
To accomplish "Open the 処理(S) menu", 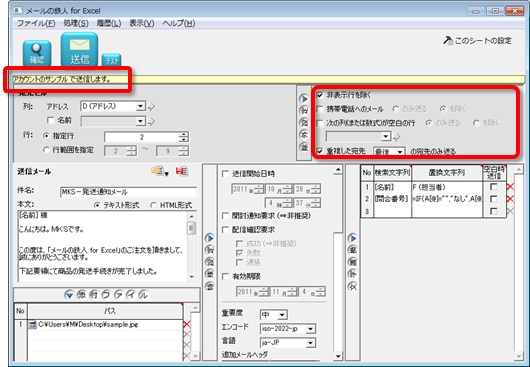I will [76, 23].
